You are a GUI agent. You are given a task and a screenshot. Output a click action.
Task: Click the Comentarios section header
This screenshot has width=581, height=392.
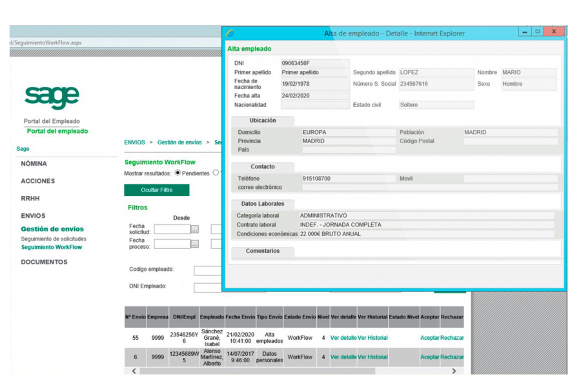(x=263, y=251)
